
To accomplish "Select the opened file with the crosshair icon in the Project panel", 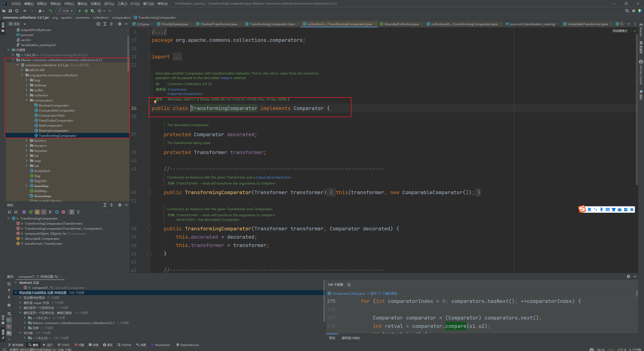I will click(x=98, y=24).
